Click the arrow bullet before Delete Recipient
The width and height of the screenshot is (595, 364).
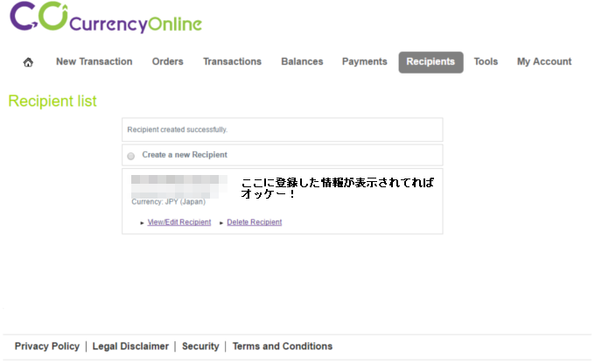[221, 223]
